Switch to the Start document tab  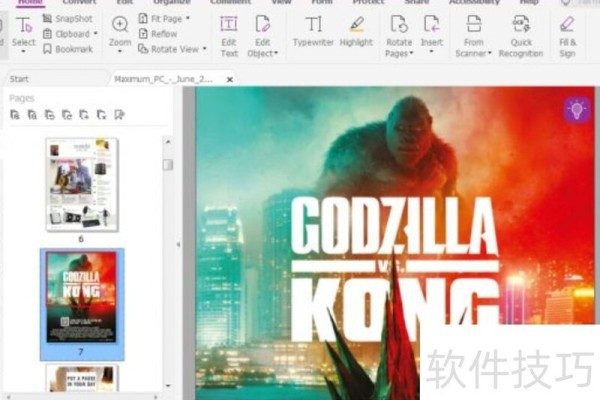(19, 79)
